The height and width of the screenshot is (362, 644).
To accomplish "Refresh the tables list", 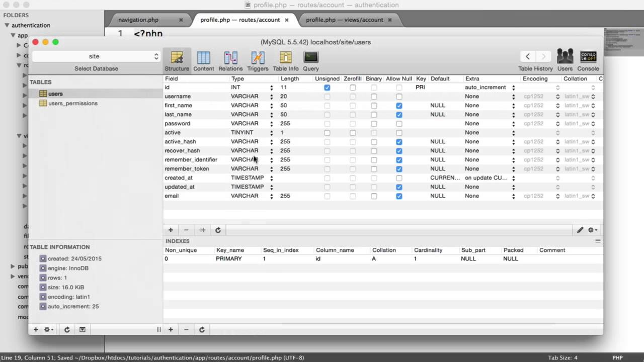I will click(x=67, y=329).
